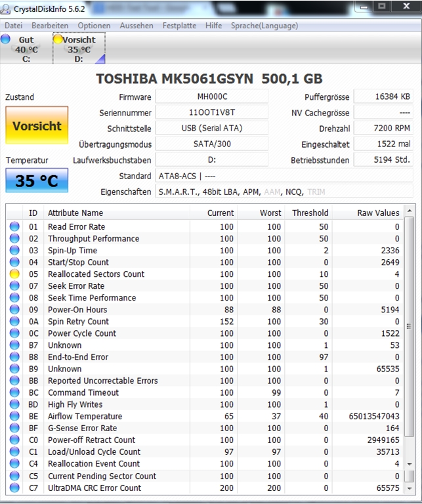Select the C: drive Gut tab
The height and width of the screenshot is (504, 422).
tap(26, 49)
